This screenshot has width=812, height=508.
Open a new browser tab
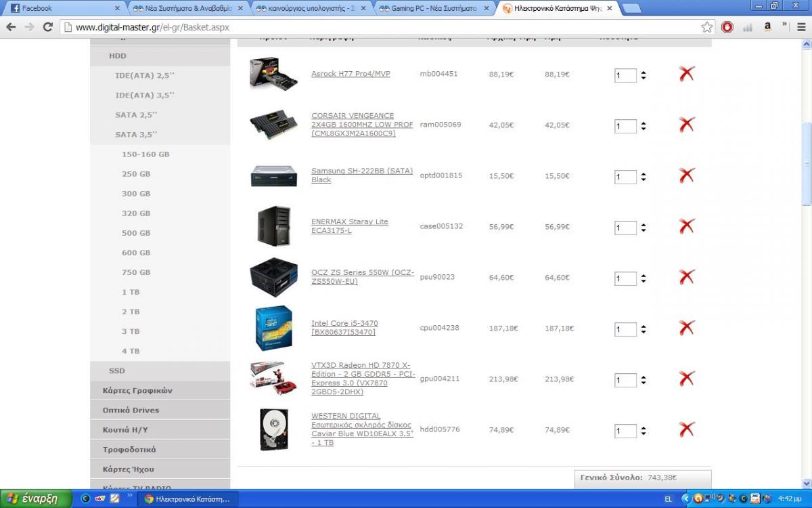(631, 9)
